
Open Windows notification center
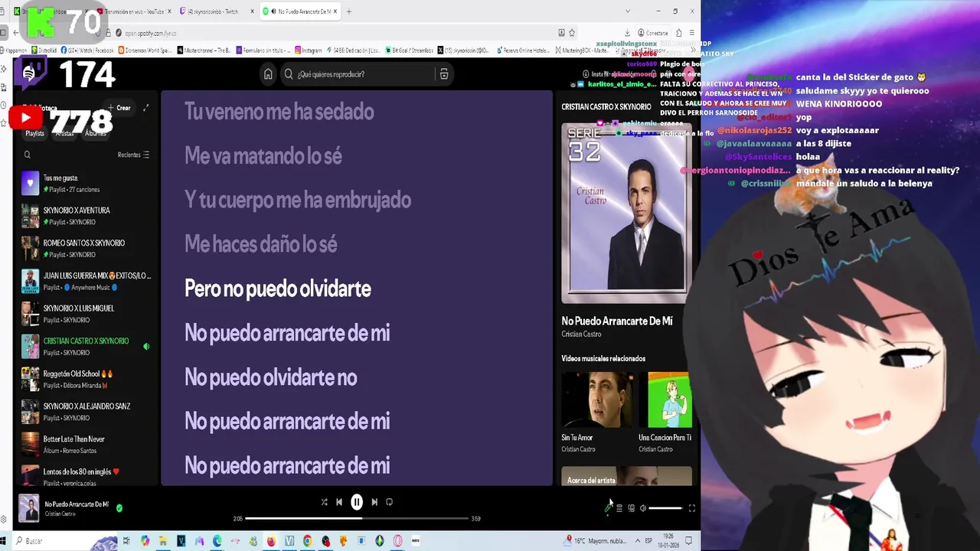coord(688,541)
